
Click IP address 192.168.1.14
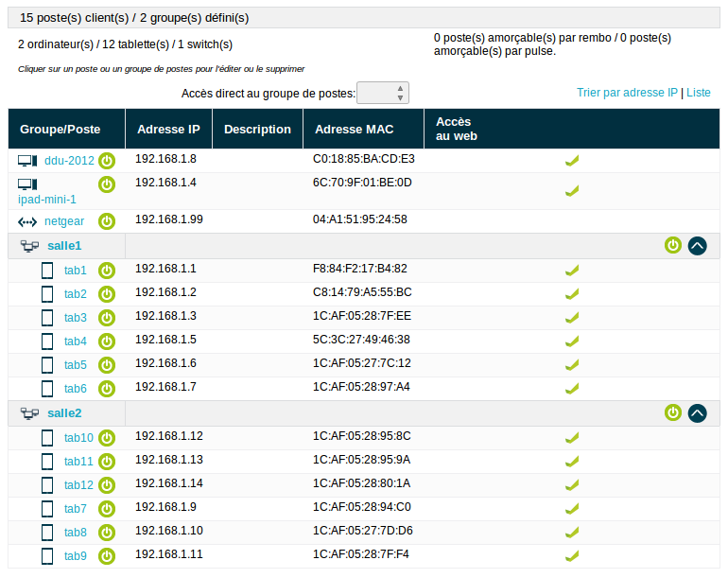tap(169, 483)
